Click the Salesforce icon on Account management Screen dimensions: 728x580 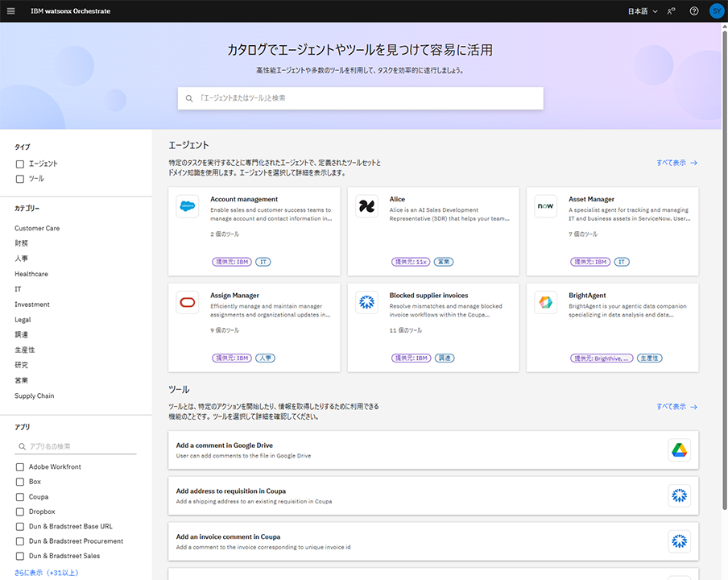coord(188,206)
